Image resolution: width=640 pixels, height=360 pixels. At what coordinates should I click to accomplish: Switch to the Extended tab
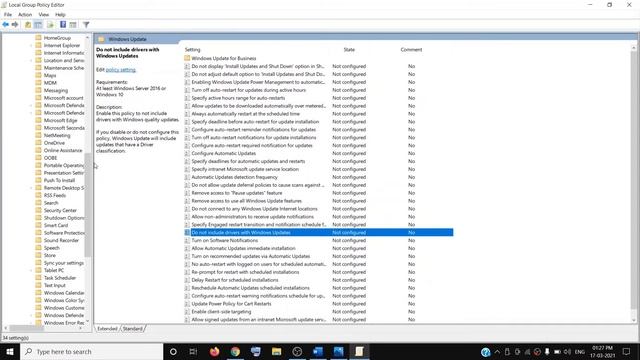(x=107, y=329)
